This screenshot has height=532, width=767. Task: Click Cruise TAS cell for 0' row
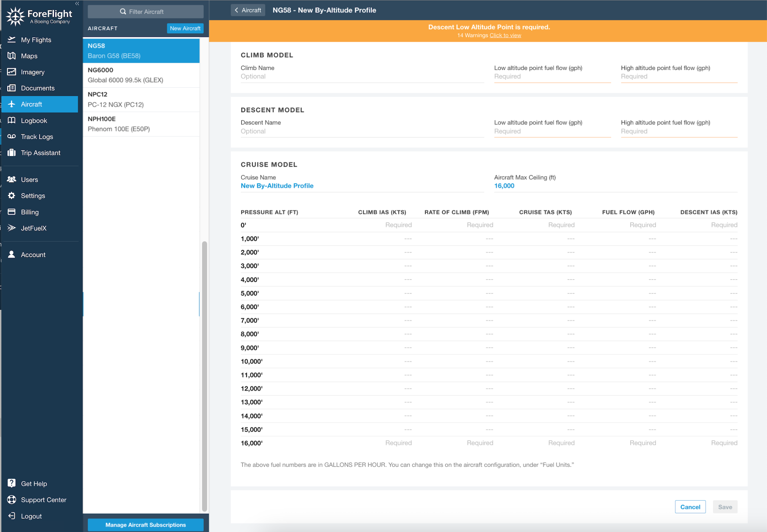561,225
